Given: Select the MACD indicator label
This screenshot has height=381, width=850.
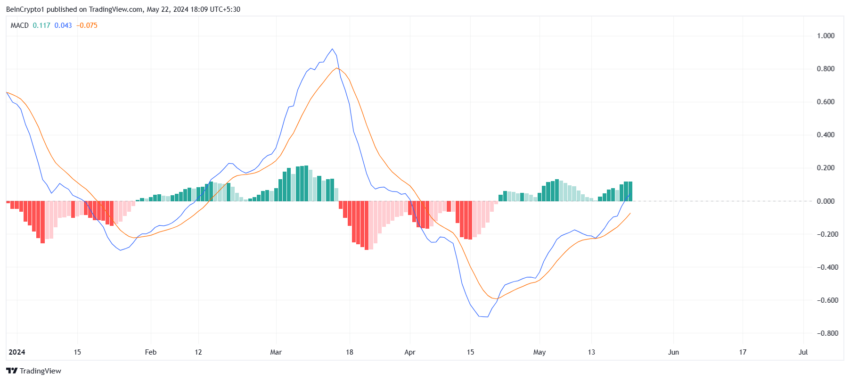Looking at the screenshot, I should [x=20, y=25].
